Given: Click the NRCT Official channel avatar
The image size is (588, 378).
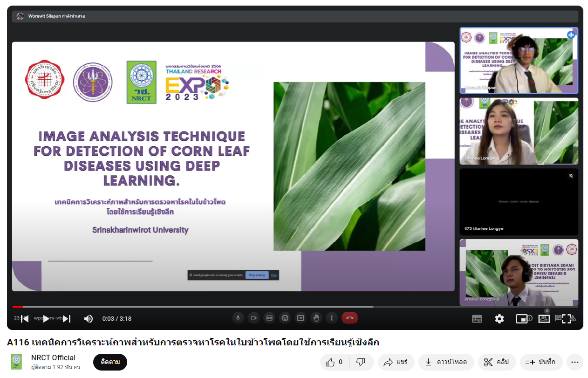Looking at the screenshot, I should [x=16, y=362].
